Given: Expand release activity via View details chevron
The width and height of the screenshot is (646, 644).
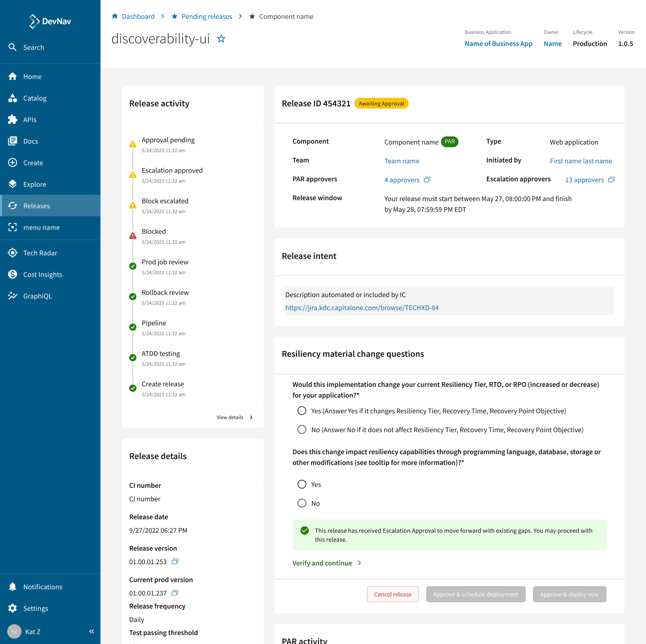Looking at the screenshot, I should (251, 417).
